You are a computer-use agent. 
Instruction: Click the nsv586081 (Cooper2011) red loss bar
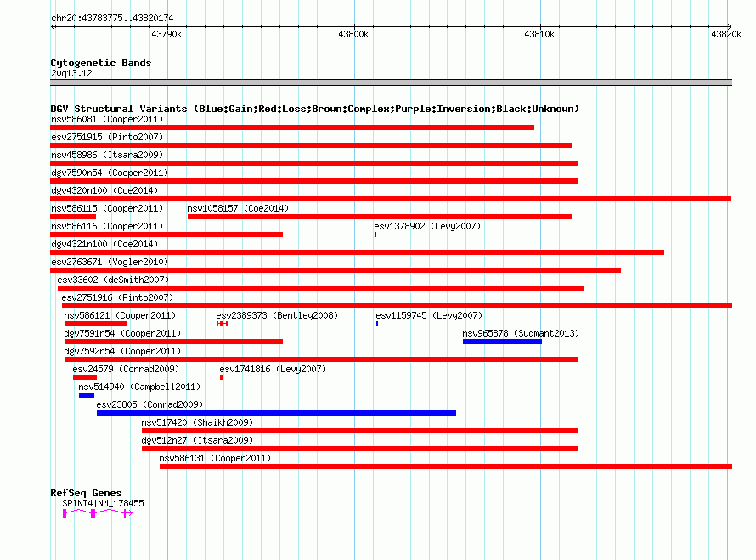[292, 127]
